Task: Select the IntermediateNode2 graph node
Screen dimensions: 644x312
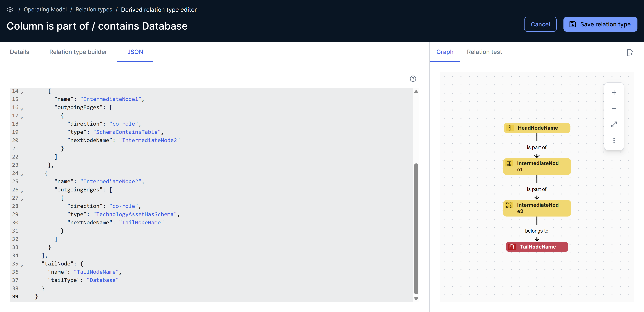Action: [x=537, y=208]
